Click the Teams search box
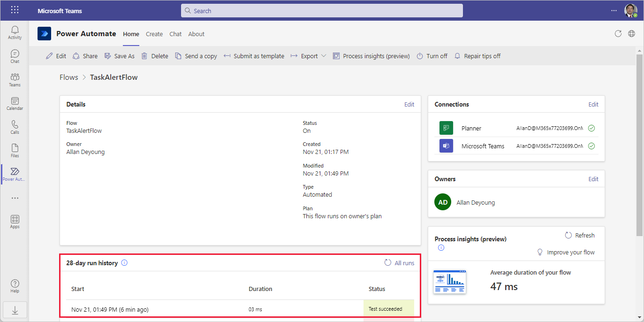This screenshot has width=644, height=322. click(x=322, y=10)
